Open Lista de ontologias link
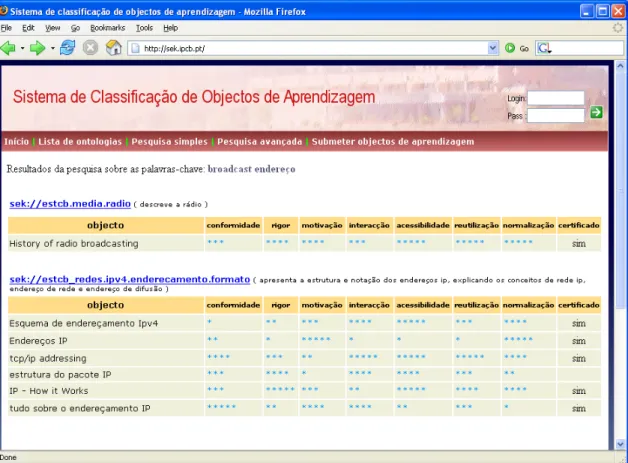 click(80, 141)
